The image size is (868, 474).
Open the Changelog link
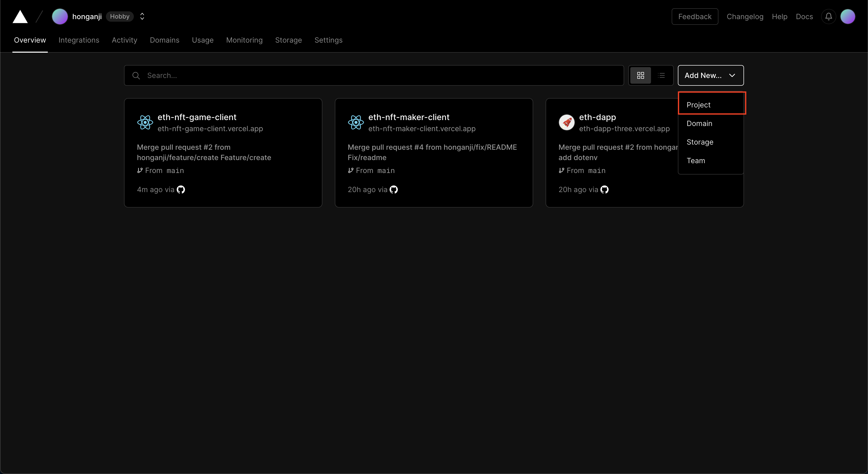[x=745, y=17]
